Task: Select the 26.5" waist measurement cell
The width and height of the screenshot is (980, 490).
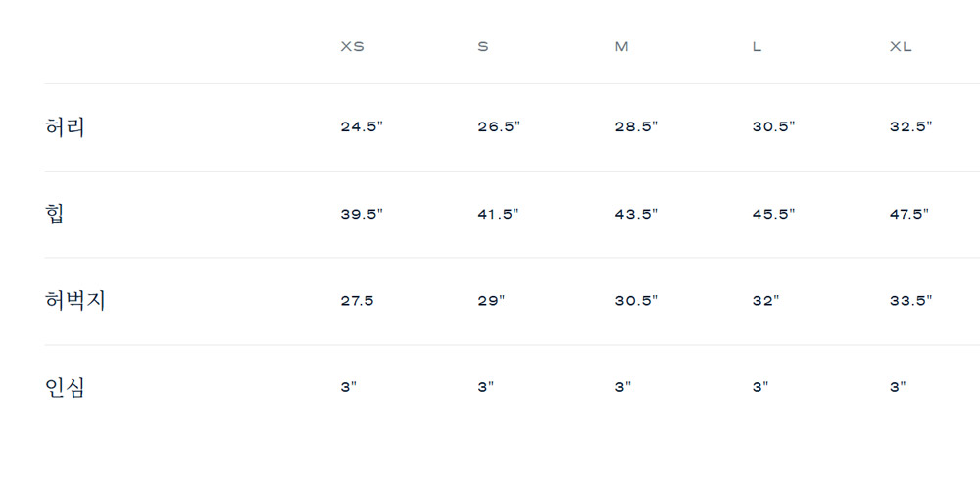Action: [499, 127]
